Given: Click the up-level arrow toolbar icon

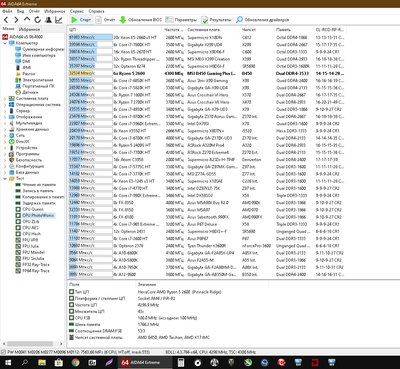Looking at the screenshot, I should pos(27,20).
